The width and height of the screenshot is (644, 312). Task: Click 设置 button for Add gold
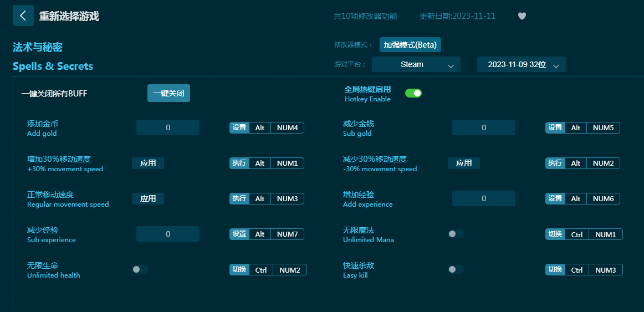point(239,128)
